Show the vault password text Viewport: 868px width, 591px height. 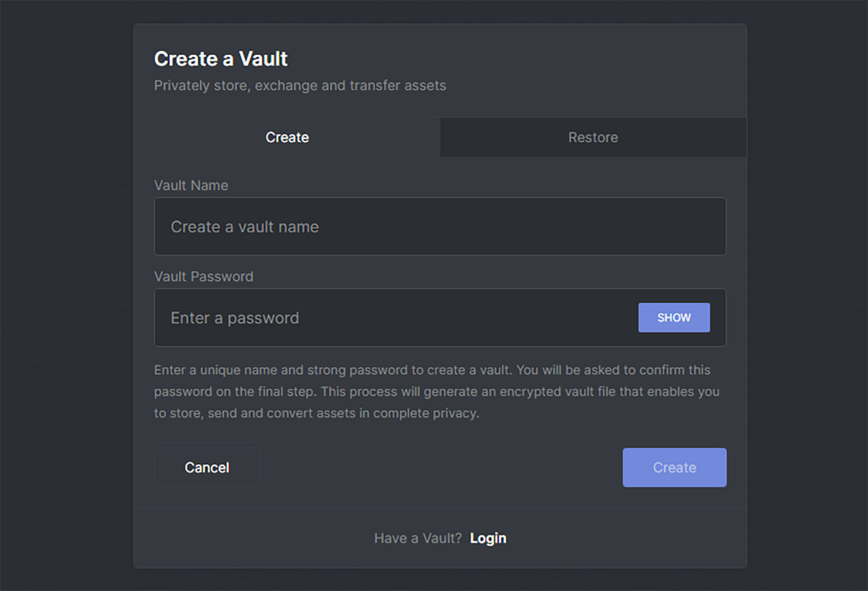pyautogui.click(x=674, y=317)
